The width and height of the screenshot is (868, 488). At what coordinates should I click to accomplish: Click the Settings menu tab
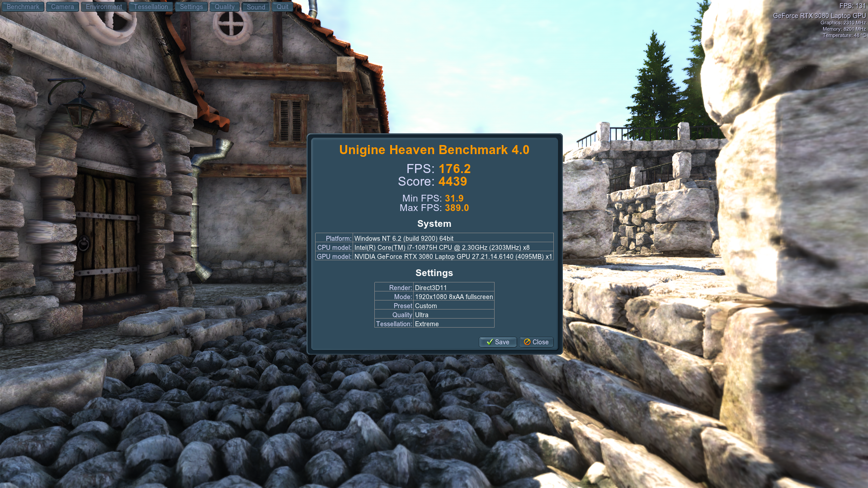(191, 7)
